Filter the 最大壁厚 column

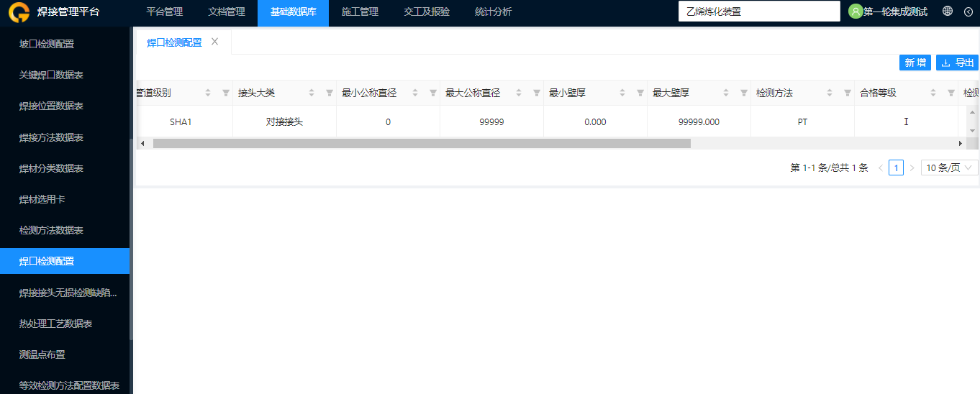744,93
